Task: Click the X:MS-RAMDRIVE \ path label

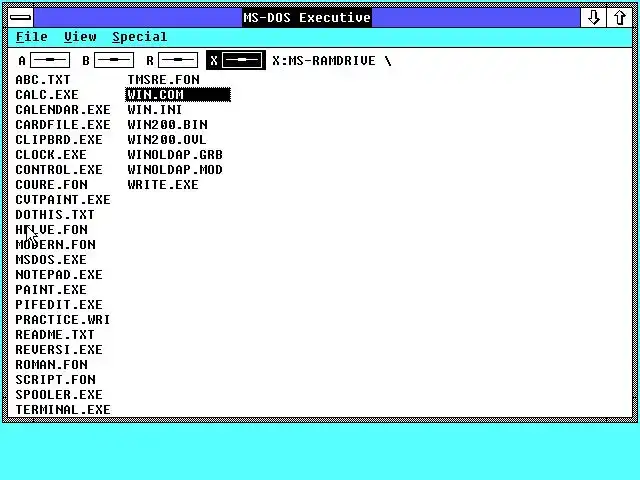Action: point(331,61)
